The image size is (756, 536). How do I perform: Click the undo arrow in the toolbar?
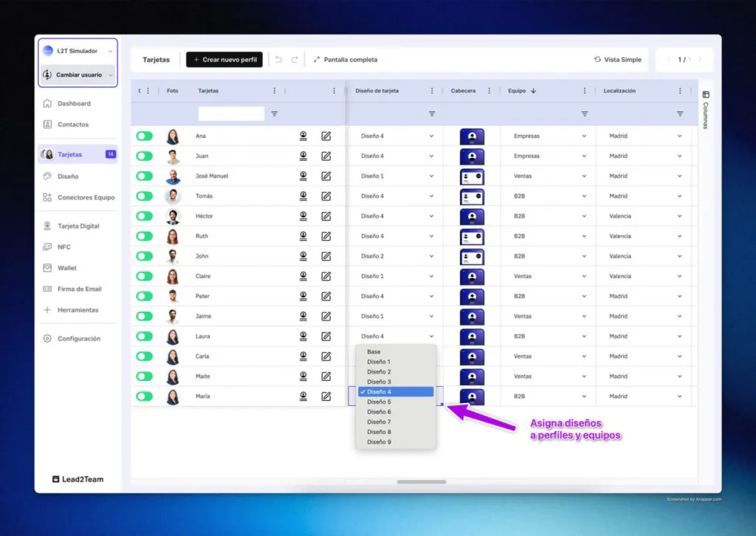(279, 60)
